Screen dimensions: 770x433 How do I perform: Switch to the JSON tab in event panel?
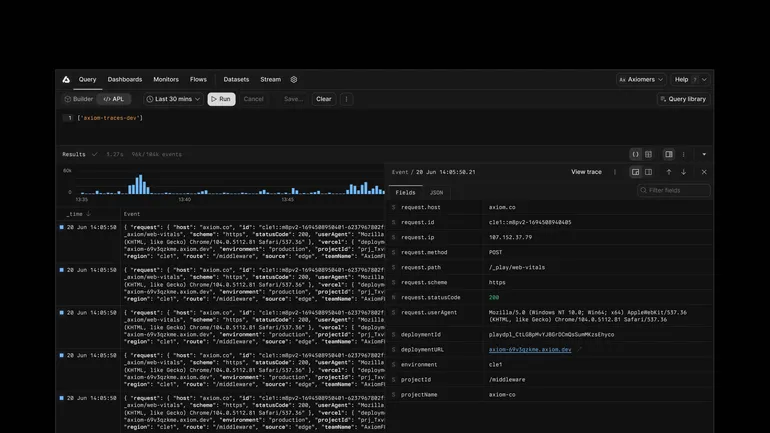click(436, 191)
